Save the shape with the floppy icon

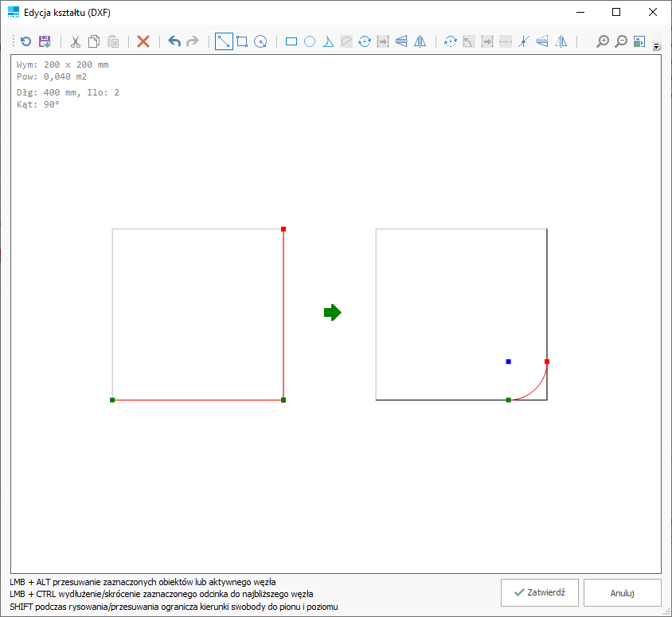(45, 41)
